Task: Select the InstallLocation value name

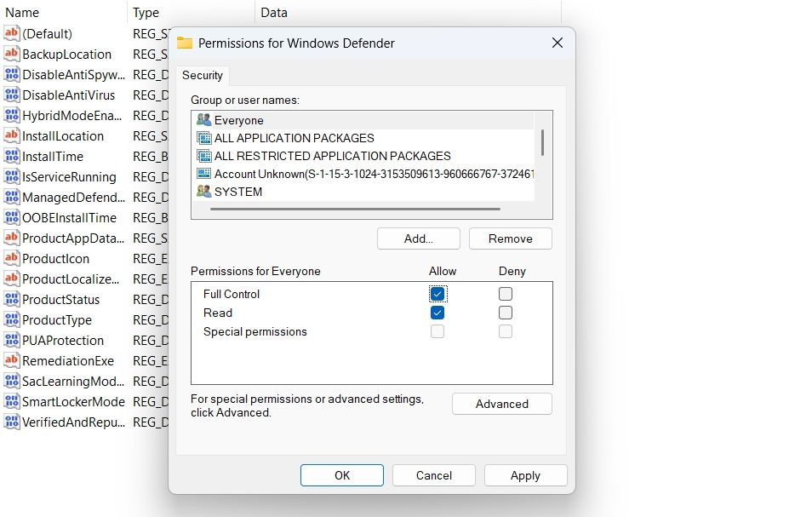Action: click(x=63, y=136)
